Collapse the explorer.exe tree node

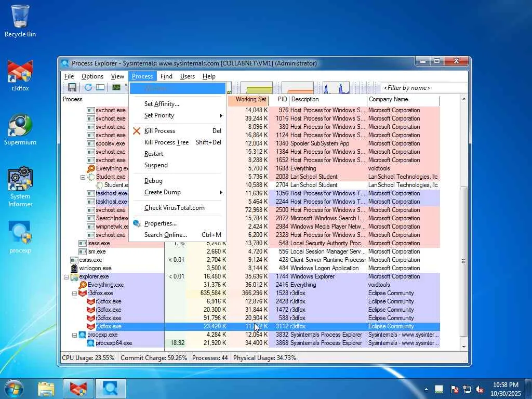tap(66, 277)
